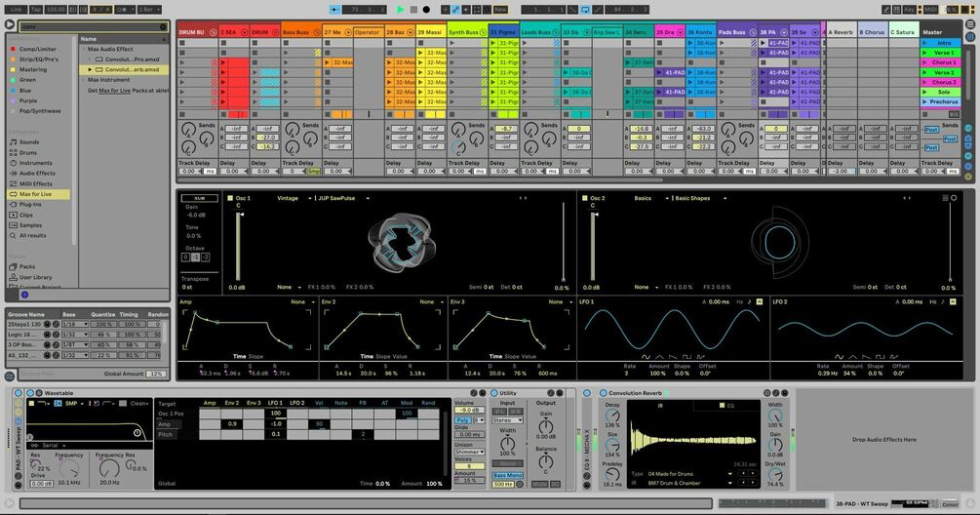
Task: Adjust the Convolution Reverb Dry/Wet knob
Action: tap(775, 476)
